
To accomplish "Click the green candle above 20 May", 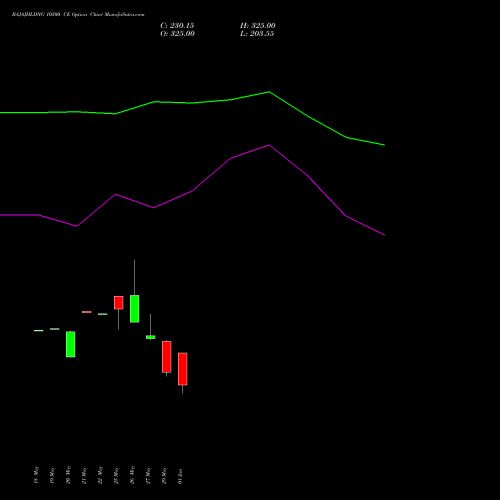I will point(71,344).
